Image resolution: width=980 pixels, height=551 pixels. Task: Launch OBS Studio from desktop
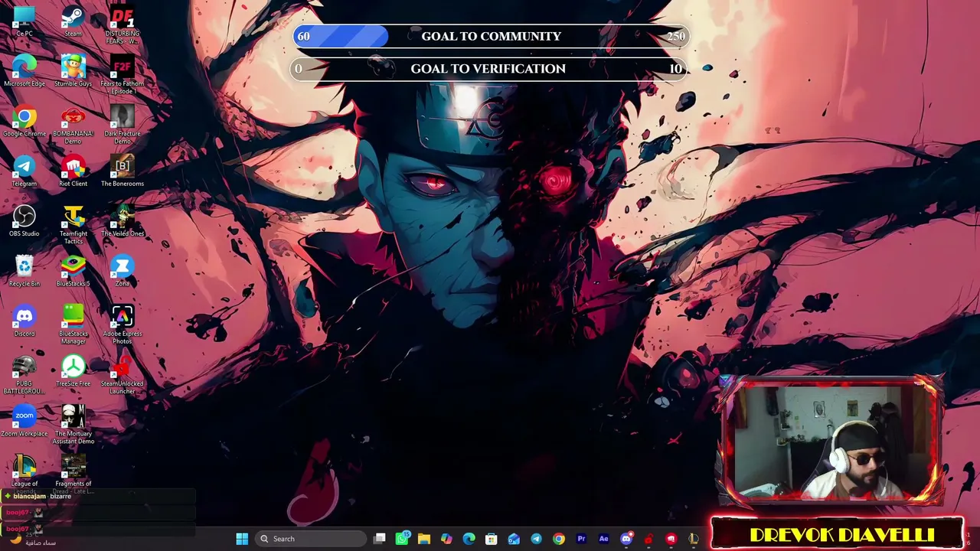tap(24, 222)
